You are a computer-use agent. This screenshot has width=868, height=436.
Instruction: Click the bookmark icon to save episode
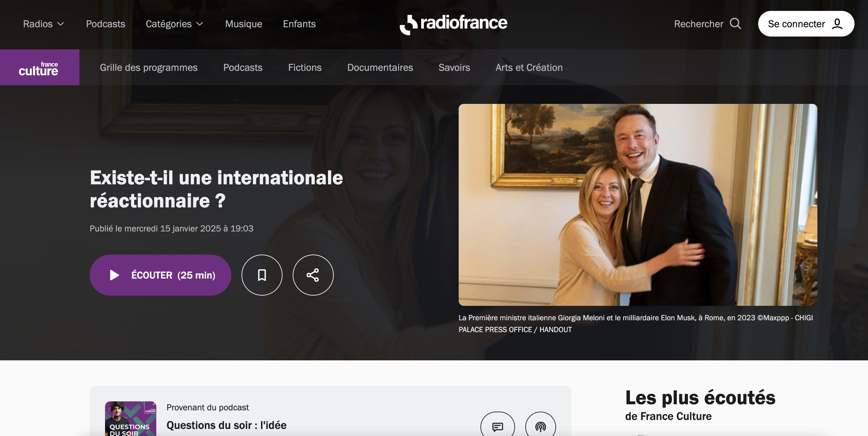coord(262,275)
